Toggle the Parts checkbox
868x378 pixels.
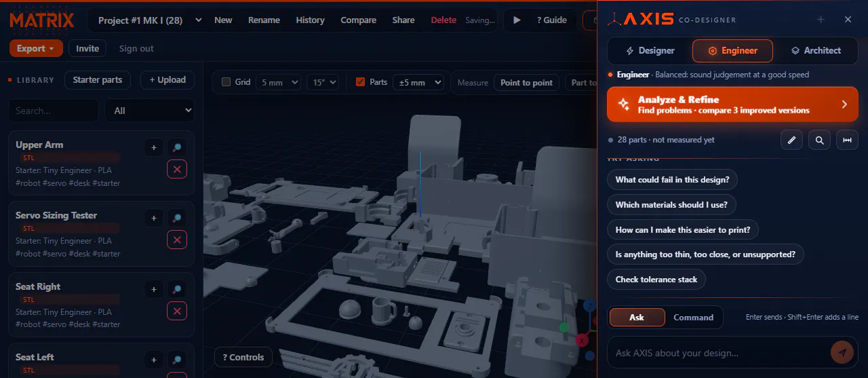[361, 82]
